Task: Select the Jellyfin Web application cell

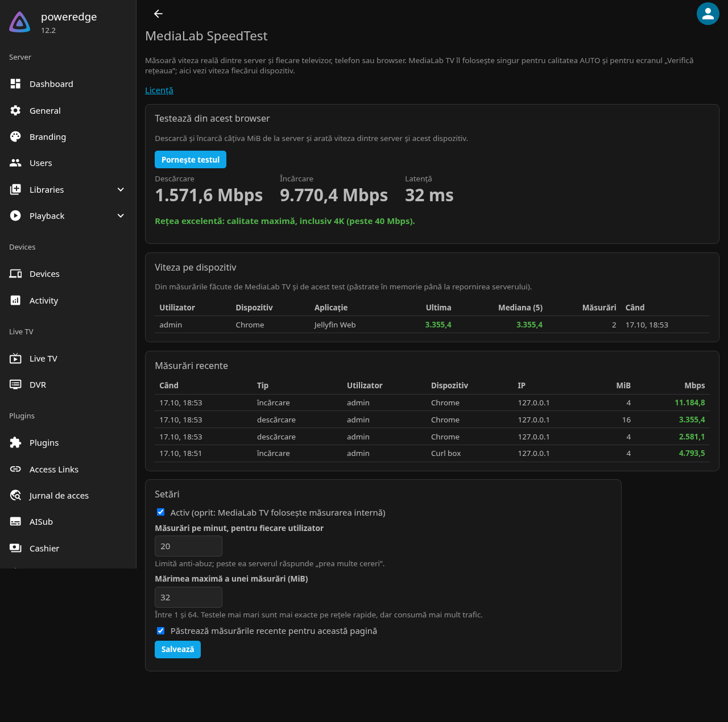Action: pos(335,325)
